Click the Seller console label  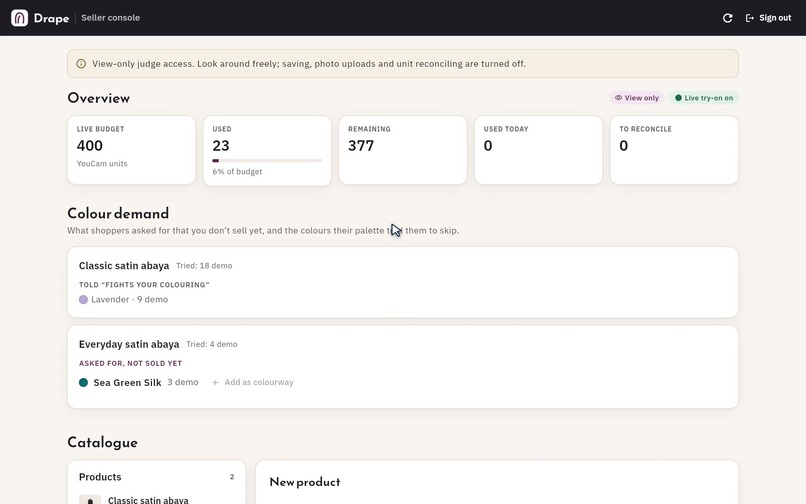[x=111, y=17]
